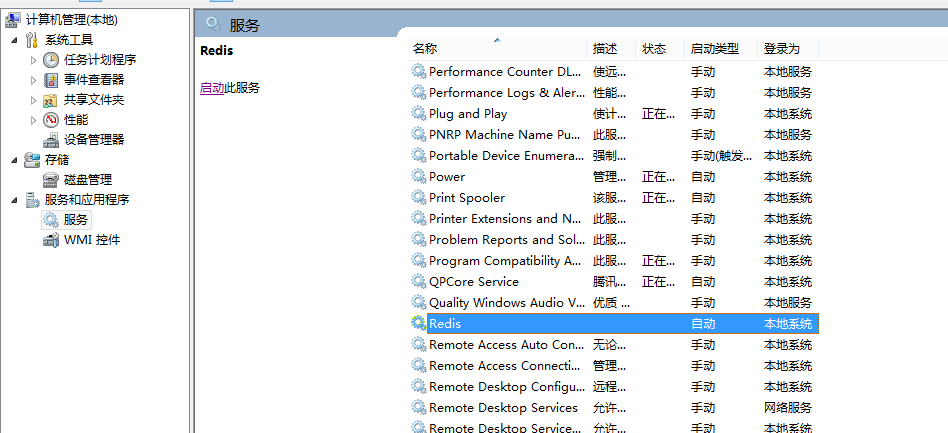Image resolution: width=948 pixels, height=433 pixels.
Task: Click the gear icon beside QPCore Service
Action: [418, 281]
